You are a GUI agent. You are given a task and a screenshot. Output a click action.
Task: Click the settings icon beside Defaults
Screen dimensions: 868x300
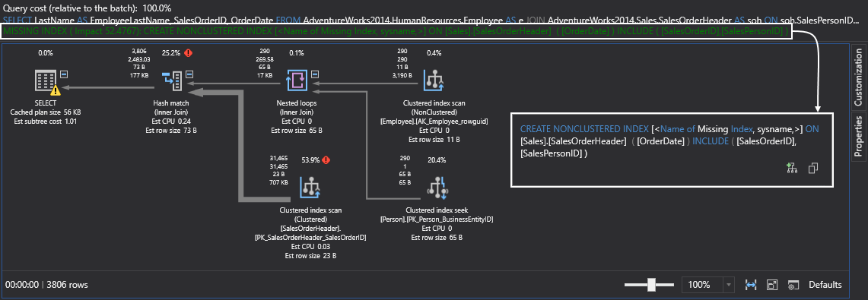[793, 285]
